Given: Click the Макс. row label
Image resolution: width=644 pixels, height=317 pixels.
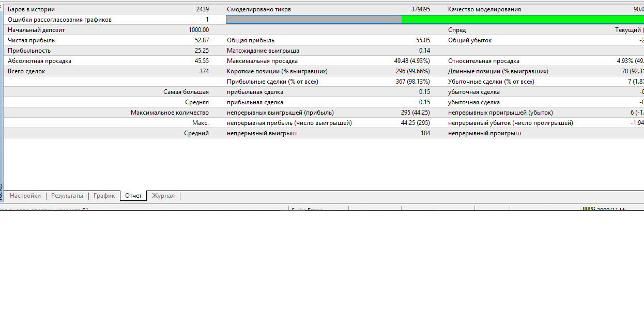Looking at the screenshot, I should [x=201, y=123].
